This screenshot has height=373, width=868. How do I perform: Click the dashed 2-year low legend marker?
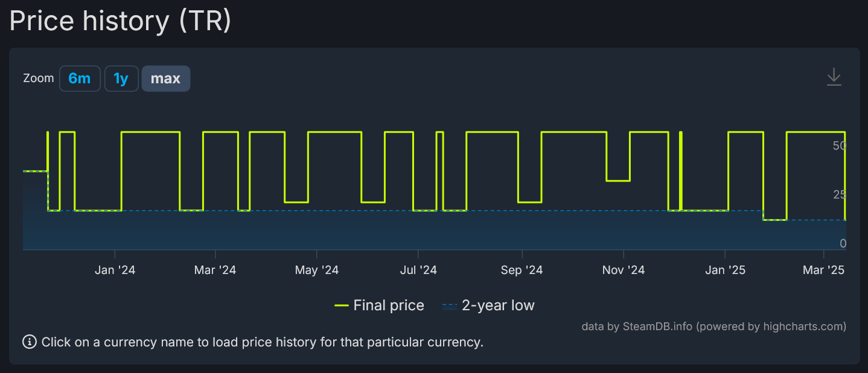coord(450,306)
